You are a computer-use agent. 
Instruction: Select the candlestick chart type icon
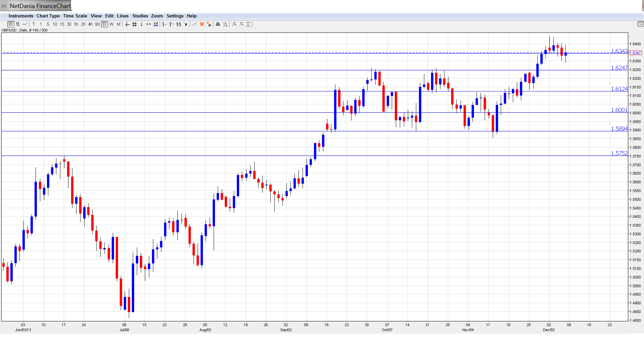[11, 24]
